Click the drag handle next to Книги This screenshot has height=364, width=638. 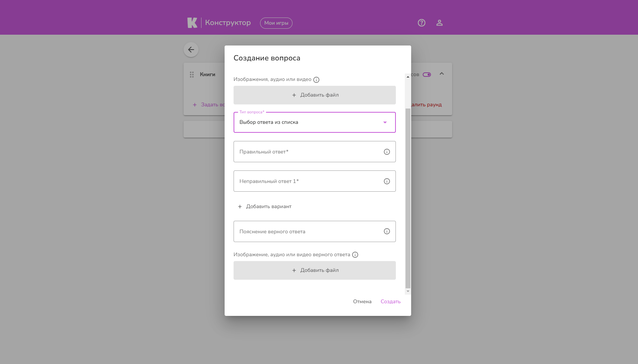tap(192, 75)
